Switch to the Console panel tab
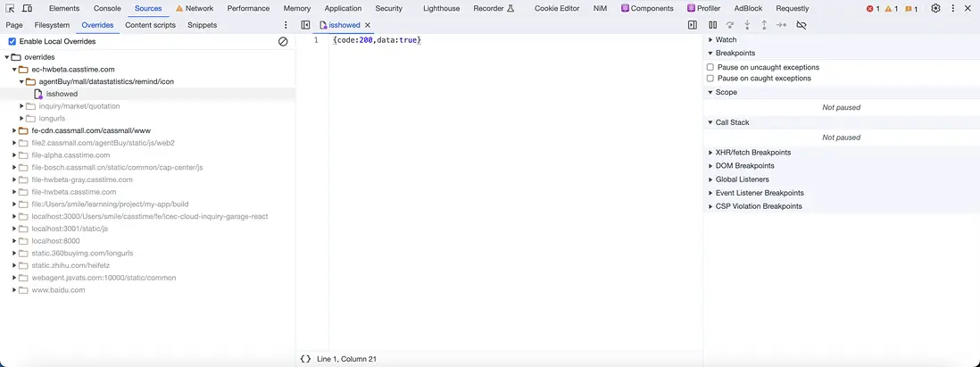Viewport: 980px width, 367px height. pyautogui.click(x=107, y=9)
